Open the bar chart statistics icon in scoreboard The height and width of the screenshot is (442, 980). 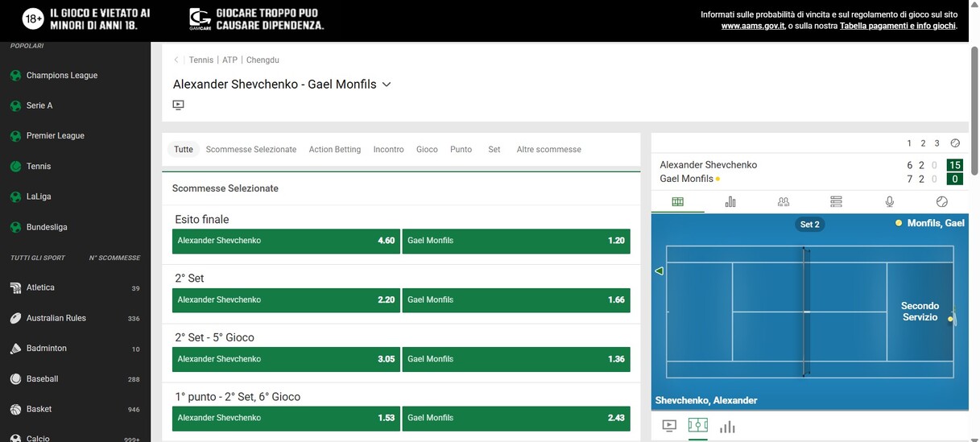point(730,202)
